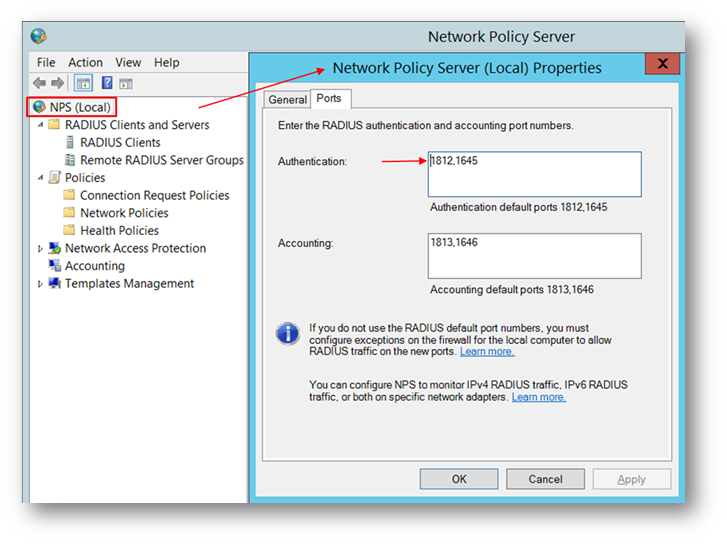Select Network Access Protection tree item
This screenshot has width=727, height=545.
click(x=135, y=248)
